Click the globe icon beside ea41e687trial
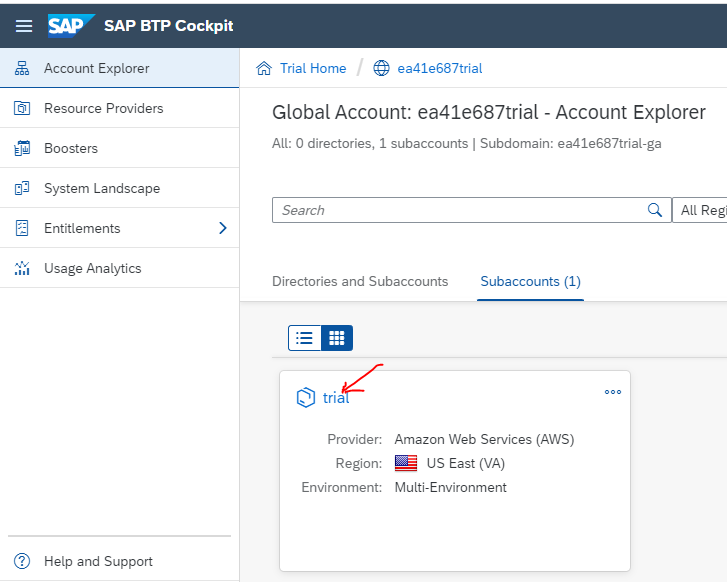Screen dimensions: 727x582 click(x=382, y=68)
